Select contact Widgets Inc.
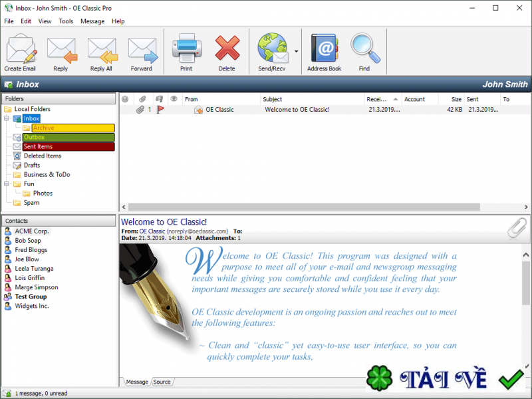 pyautogui.click(x=31, y=306)
